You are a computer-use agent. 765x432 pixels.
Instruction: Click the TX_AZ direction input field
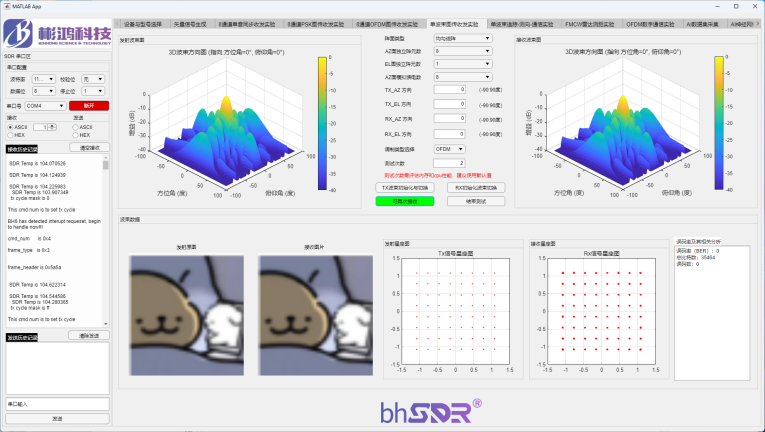coord(449,90)
